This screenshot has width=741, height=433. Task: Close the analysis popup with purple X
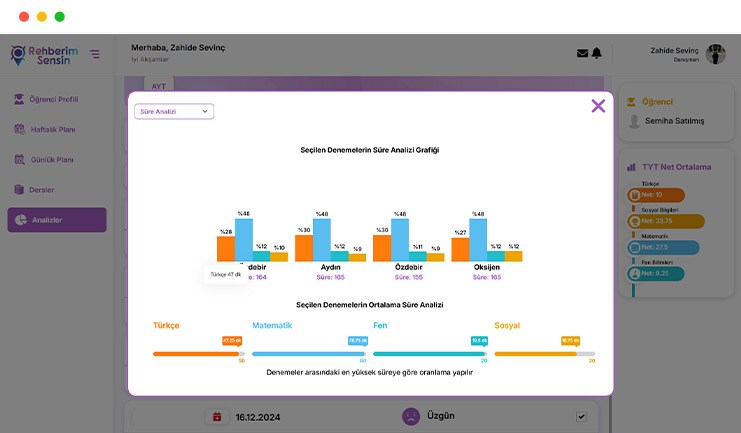(598, 106)
